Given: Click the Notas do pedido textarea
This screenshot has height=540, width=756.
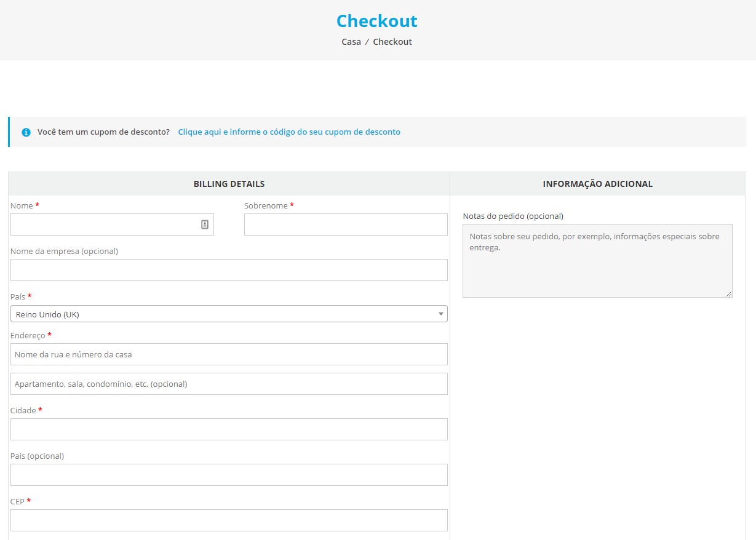Looking at the screenshot, I should 597,261.
